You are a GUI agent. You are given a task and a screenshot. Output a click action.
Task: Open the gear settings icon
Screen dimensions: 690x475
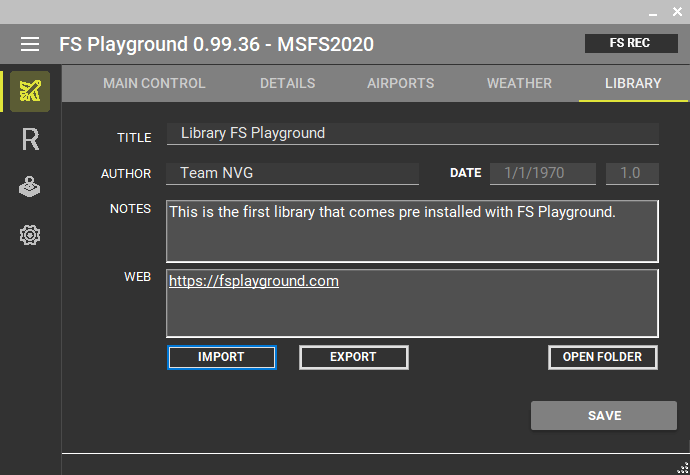30,235
